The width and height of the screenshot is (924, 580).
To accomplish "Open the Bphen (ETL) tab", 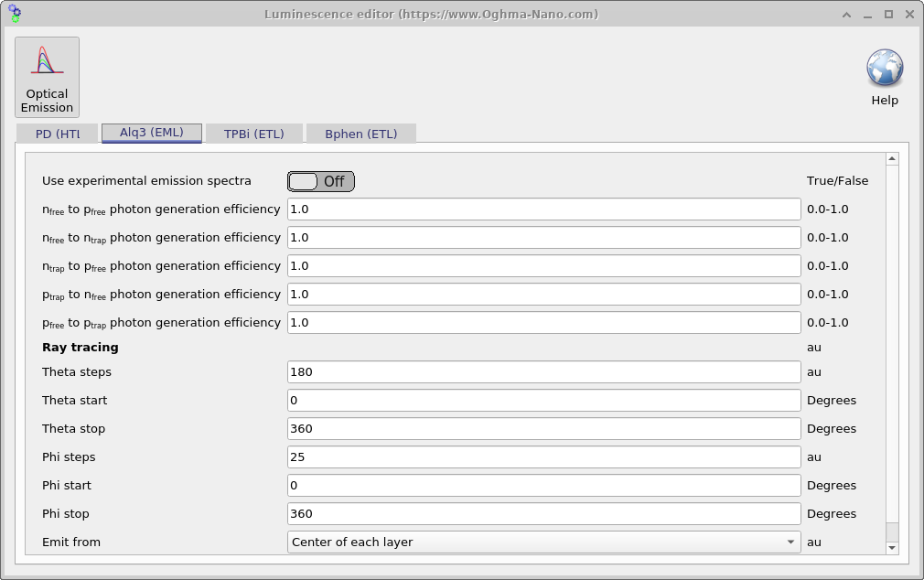I will pyautogui.click(x=361, y=133).
